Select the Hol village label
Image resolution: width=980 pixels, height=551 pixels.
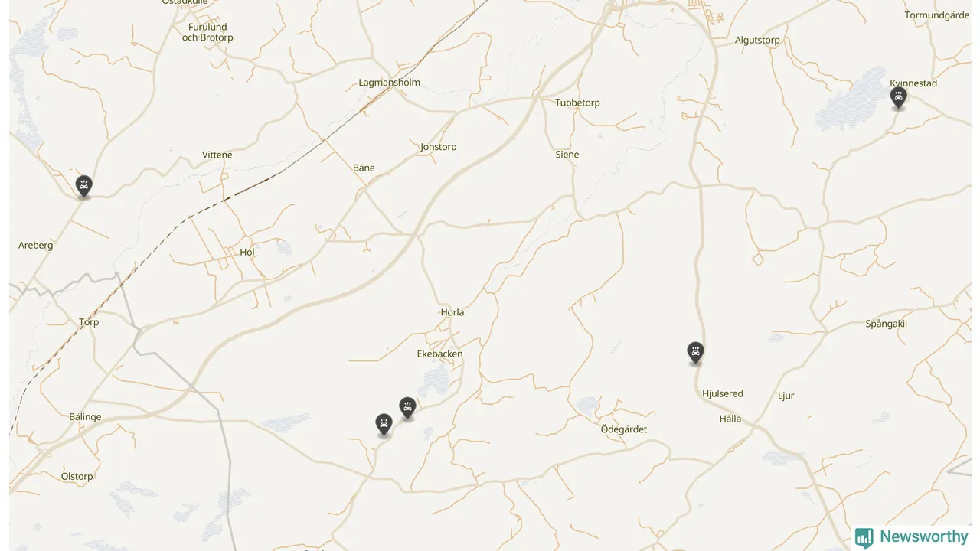pos(247,252)
